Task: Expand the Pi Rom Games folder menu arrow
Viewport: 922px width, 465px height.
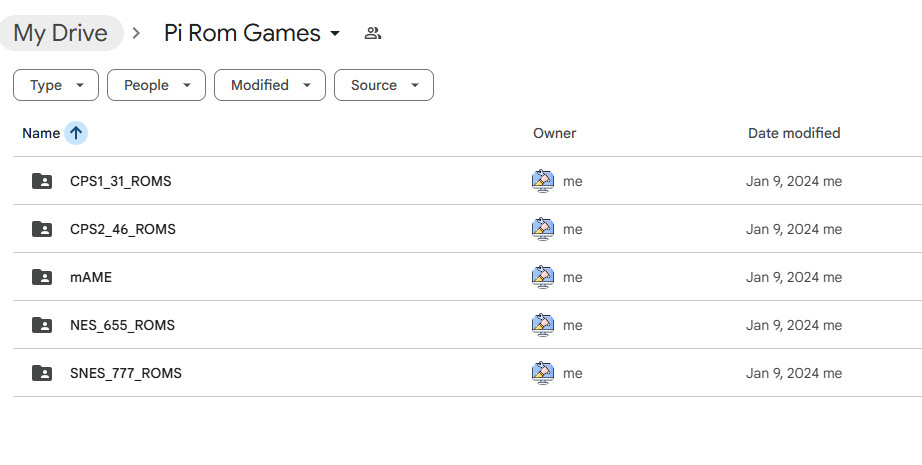Action: pos(335,33)
